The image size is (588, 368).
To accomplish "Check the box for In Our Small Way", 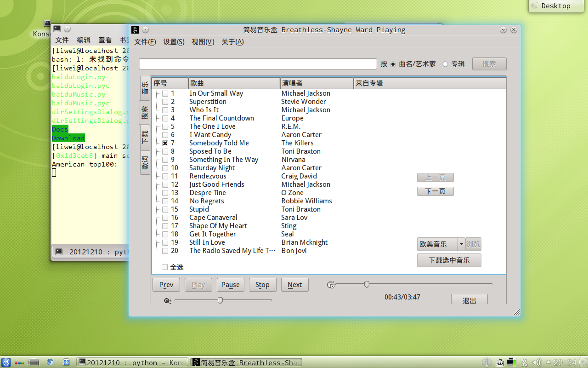I will pyautogui.click(x=165, y=93).
